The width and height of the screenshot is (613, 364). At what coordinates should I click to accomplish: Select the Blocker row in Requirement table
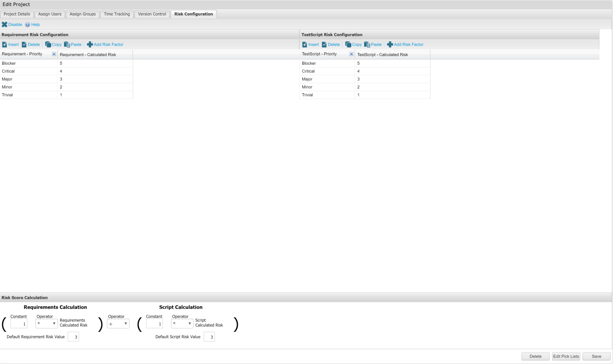29,63
